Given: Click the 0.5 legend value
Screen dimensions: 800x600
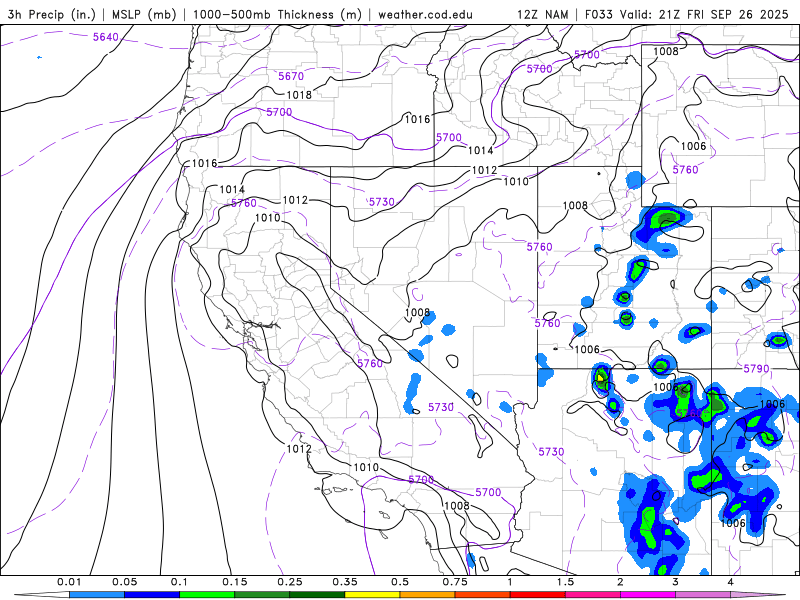Looking at the screenshot, I should pos(400,582).
